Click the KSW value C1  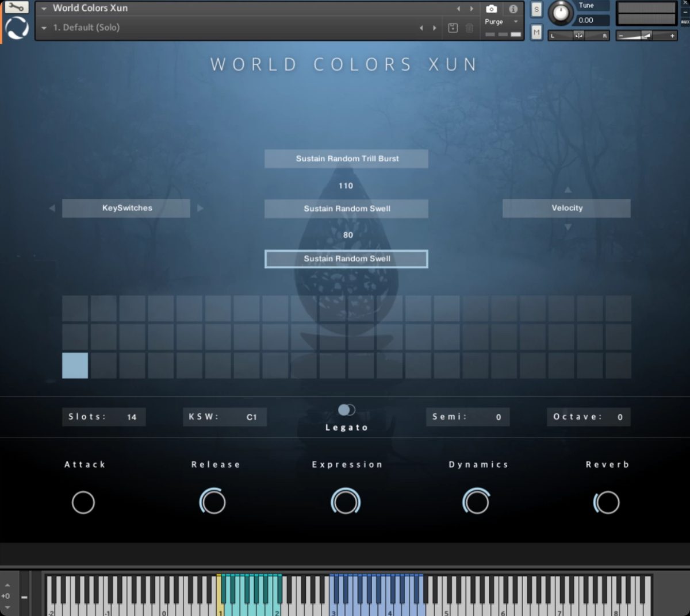point(251,417)
